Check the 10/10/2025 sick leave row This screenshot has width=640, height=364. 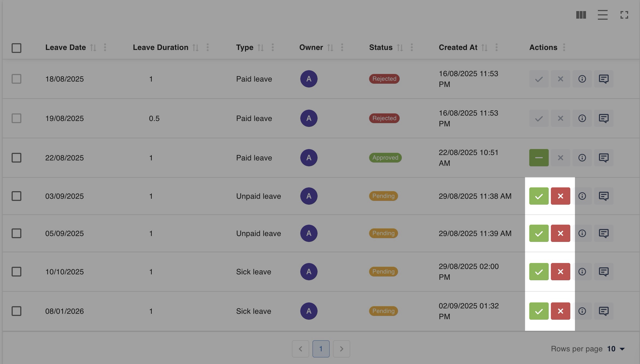point(16,272)
